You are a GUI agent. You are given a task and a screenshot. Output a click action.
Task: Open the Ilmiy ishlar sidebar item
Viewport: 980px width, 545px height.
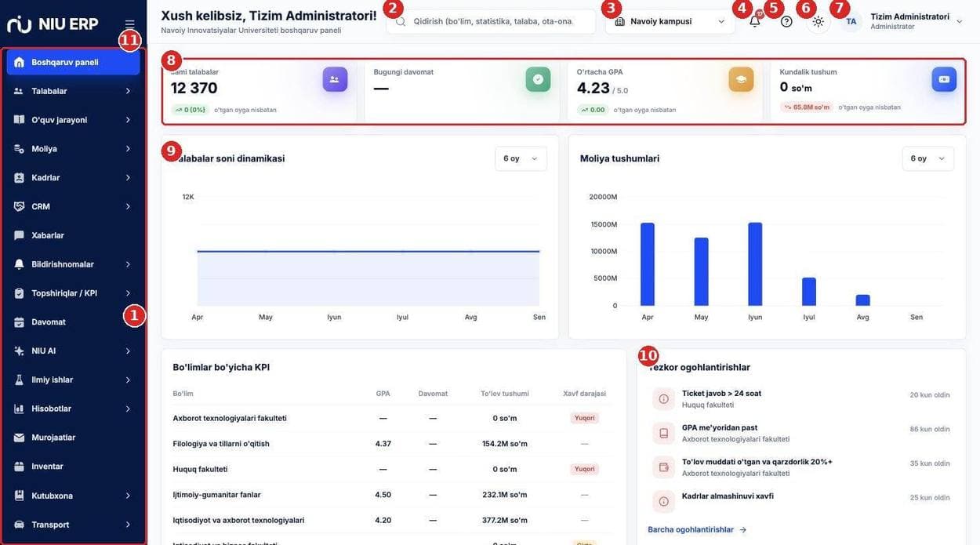click(x=73, y=380)
